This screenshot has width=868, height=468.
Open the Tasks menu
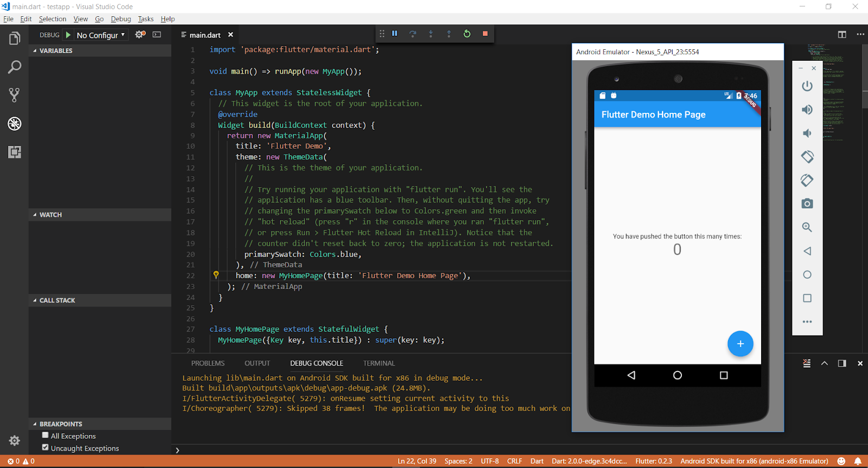pos(146,19)
